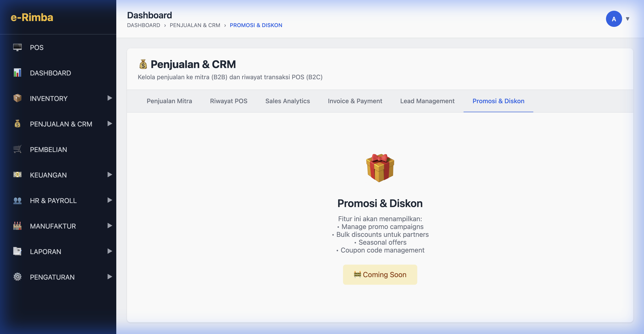Switch to the Sales Analytics tab
644x334 pixels.
point(288,101)
